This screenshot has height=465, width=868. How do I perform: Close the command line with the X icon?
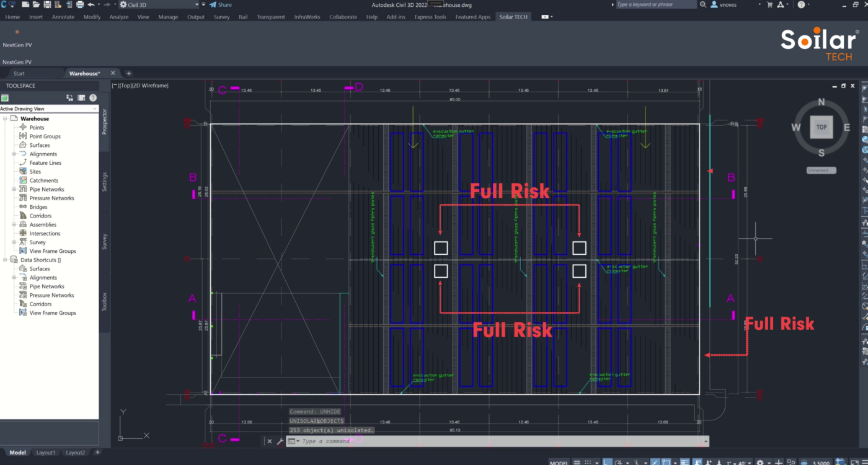click(269, 441)
